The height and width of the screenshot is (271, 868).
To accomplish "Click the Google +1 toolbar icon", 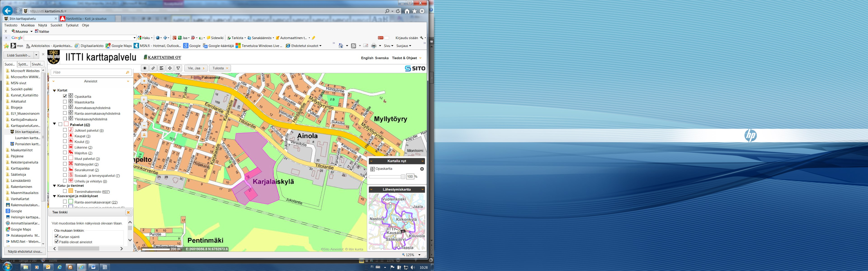I will tap(380, 38).
